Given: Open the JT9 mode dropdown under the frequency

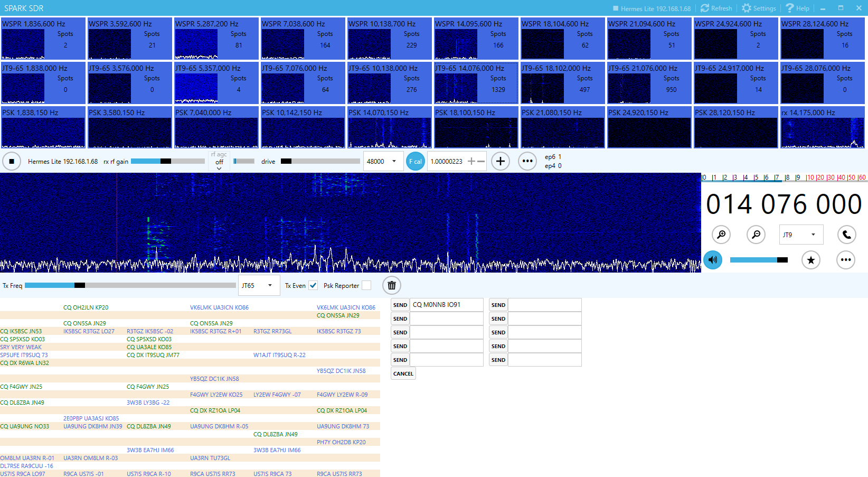Looking at the screenshot, I should pyautogui.click(x=801, y=235).
